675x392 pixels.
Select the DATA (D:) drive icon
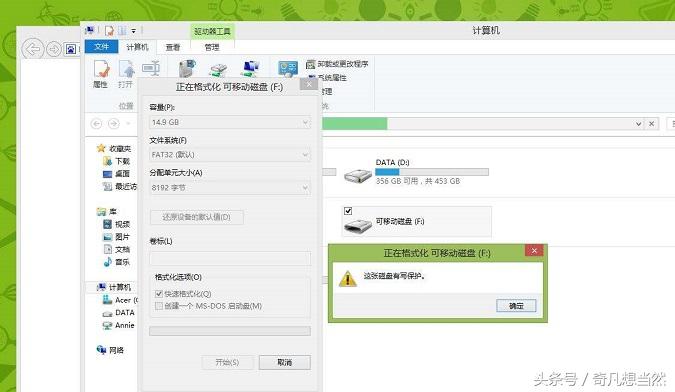[x=358, y=176]
